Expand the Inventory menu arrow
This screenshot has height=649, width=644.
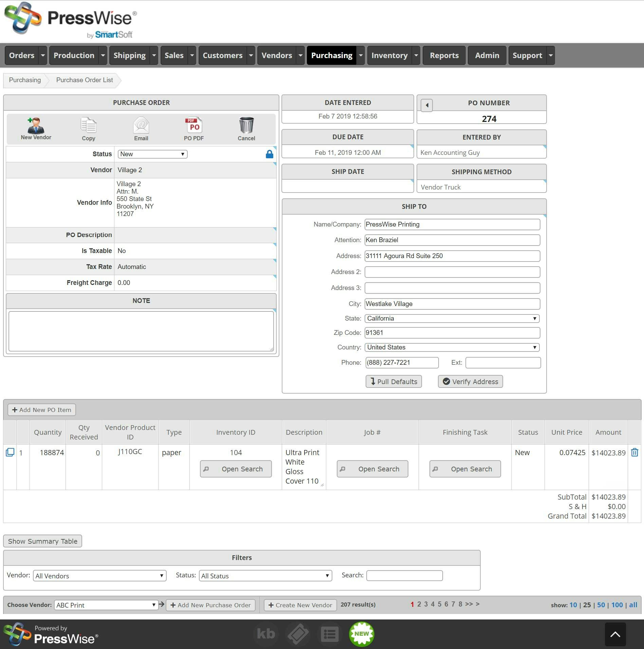click(x=416, y=55)
